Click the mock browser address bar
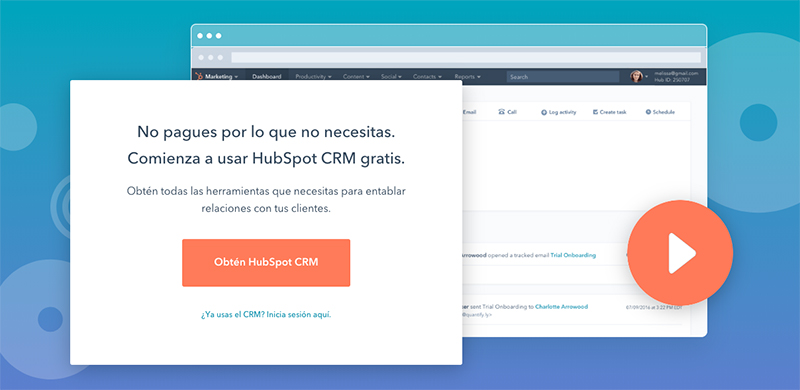Viewport: 800px width, 390px height. [466, 57]
